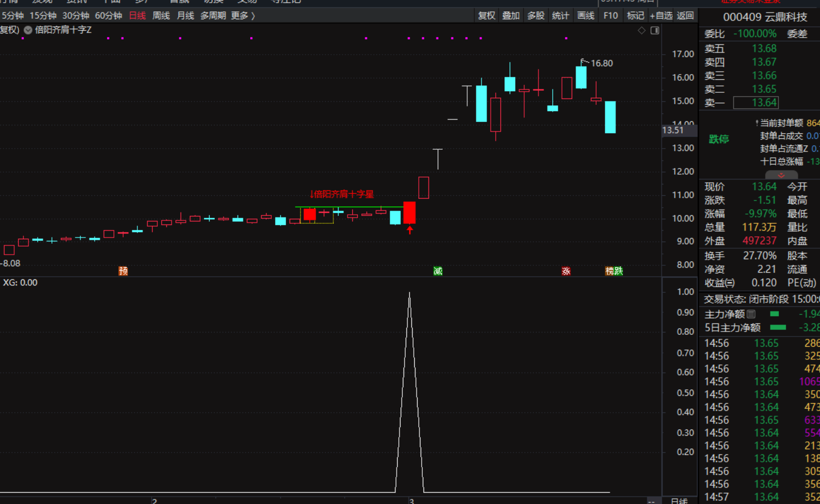Image resolution: width=820 pixels, height=504 pixels.
Task: Click the 16.80 high price flag marker
Action: click(x=584, y=62)
